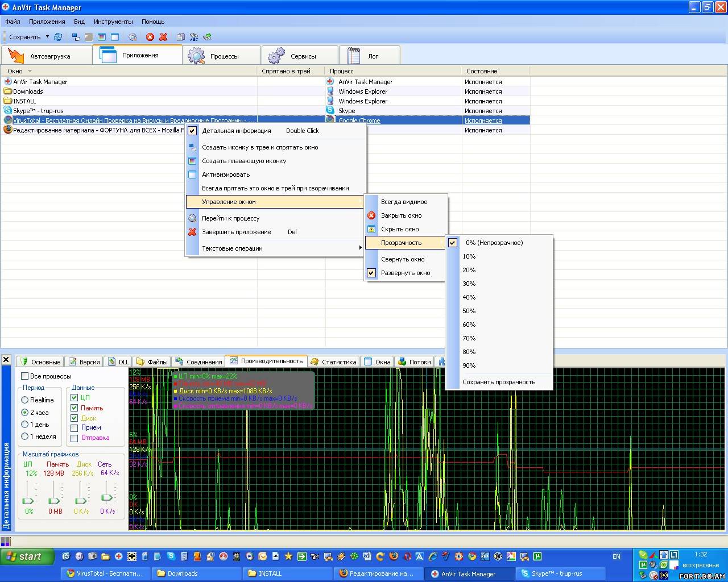Click the blue refresh arrows toolbar icon
Screen dimensions: 728x582
tap(58, 37)
